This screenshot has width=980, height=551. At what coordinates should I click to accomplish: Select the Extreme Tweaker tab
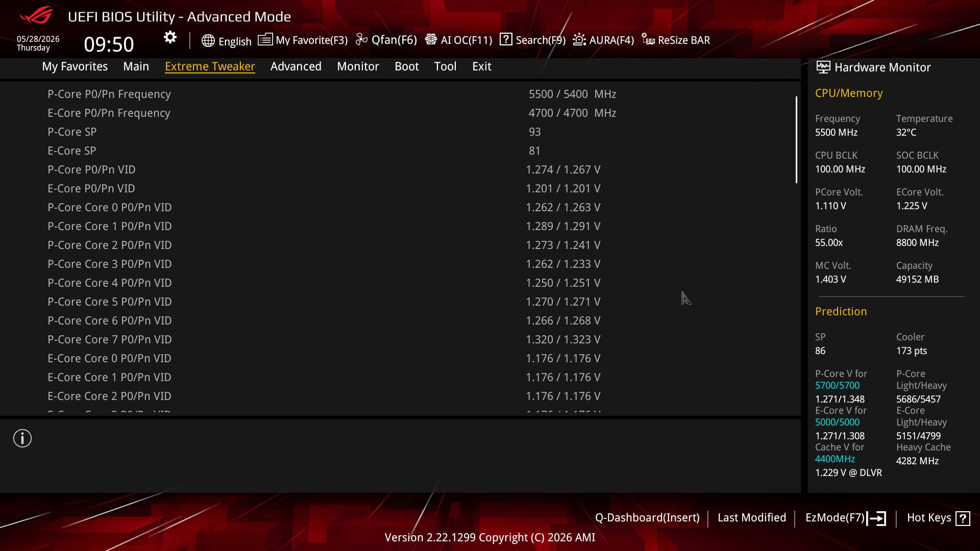[210, 66]
